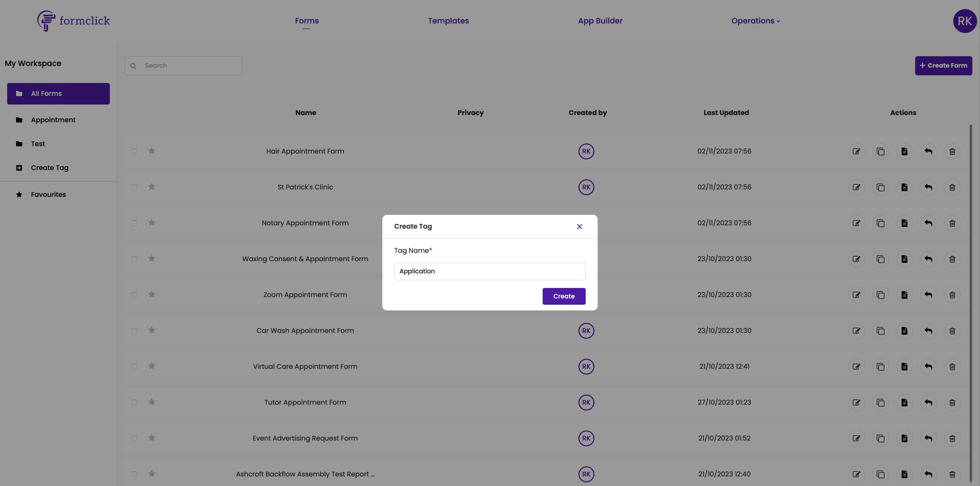Click 21/10/2023 12:41 date cell
This screenshot has height=486, width=980.
pyautogui.click(x=724, y=367)
